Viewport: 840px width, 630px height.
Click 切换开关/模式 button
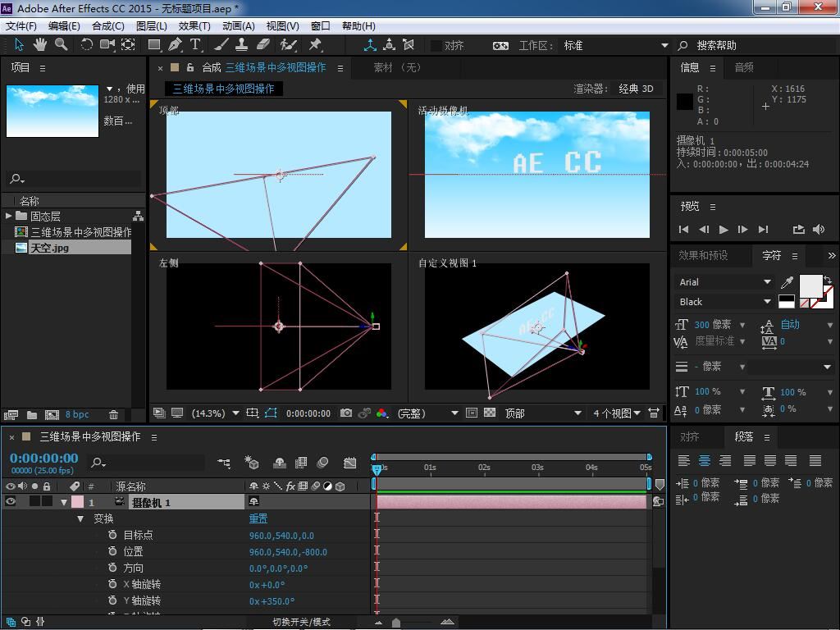point(302,622)
